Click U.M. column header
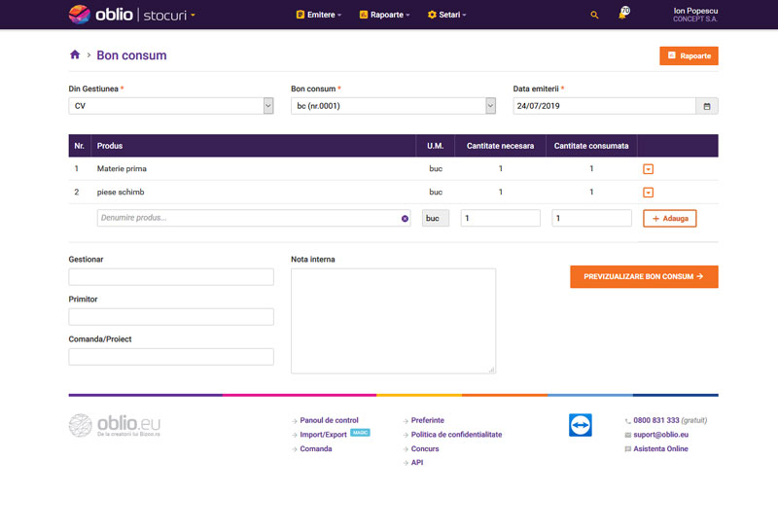This screenshot has height=532, width=778. [x=435, y=146]
